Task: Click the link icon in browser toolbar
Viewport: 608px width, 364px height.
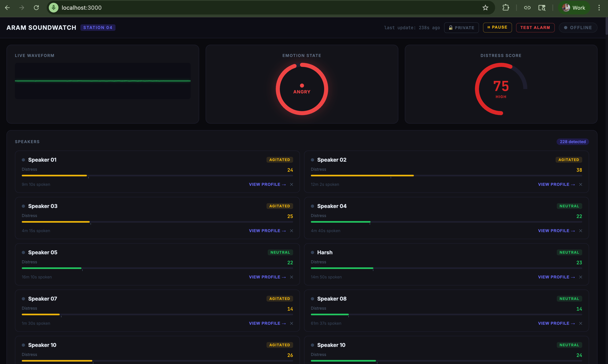Action: [527, 8]
